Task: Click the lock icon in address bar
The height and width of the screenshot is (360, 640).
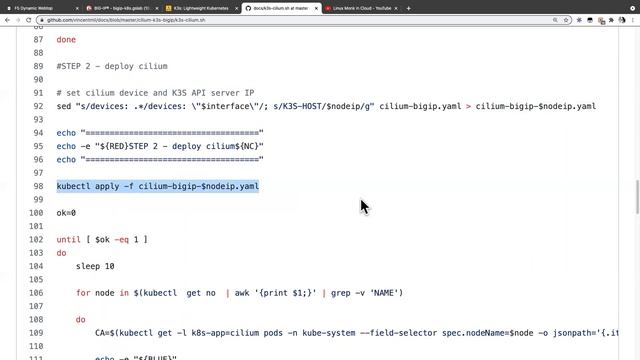Action: click(x=42, y=20)
